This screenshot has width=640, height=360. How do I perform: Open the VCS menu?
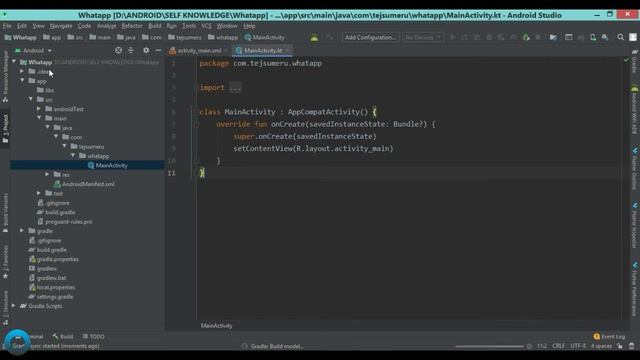(x=206, y=26)
